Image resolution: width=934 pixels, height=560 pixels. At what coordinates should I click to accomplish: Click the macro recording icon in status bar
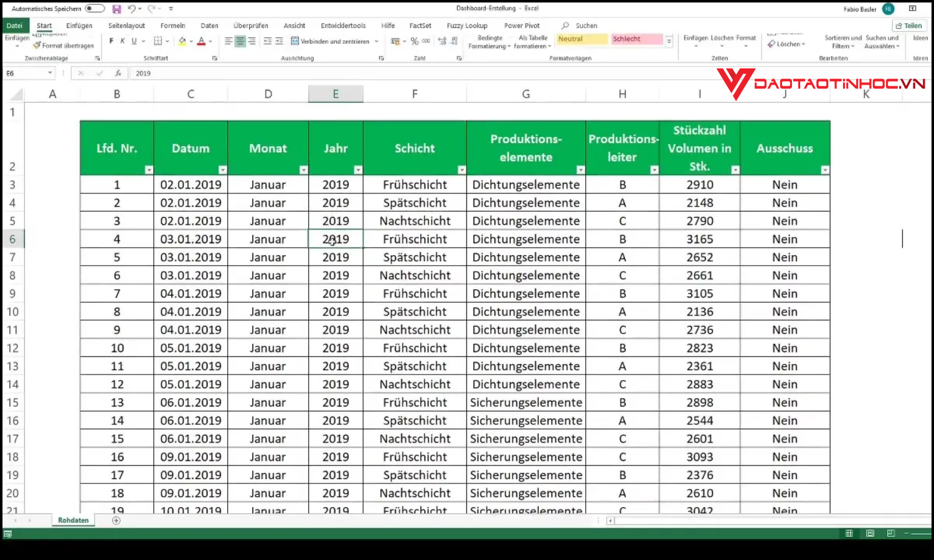[x=7, y=534]
